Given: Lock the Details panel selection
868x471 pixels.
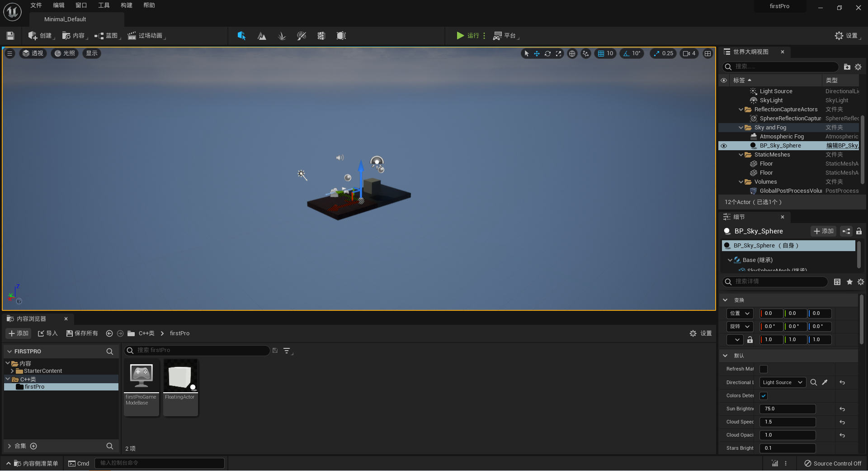Looking at the screenshot, I should click(x=859, y=231).
